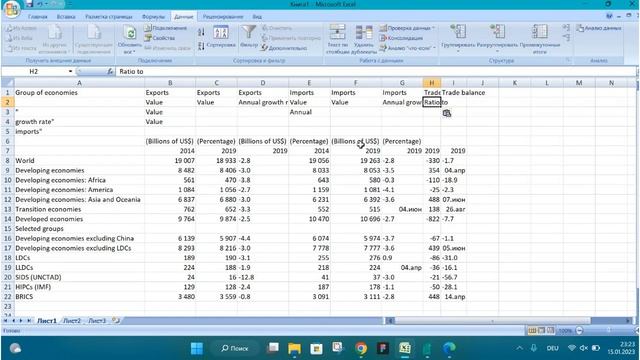Open Подключения connections dialog

click(x=165, y=28)
